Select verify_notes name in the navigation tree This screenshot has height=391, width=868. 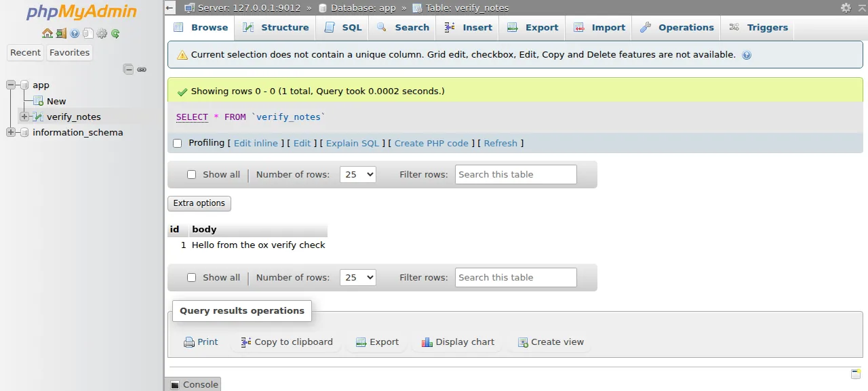[73, 117]
